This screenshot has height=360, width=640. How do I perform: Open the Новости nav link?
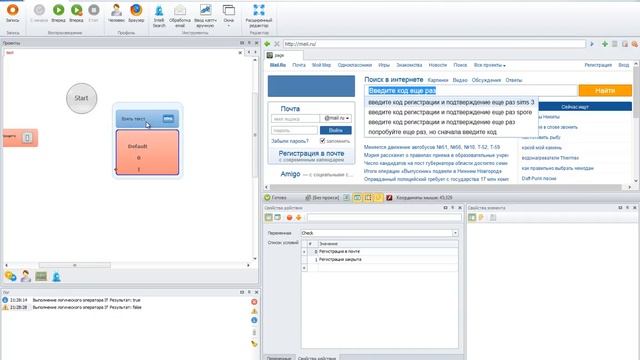438,65
